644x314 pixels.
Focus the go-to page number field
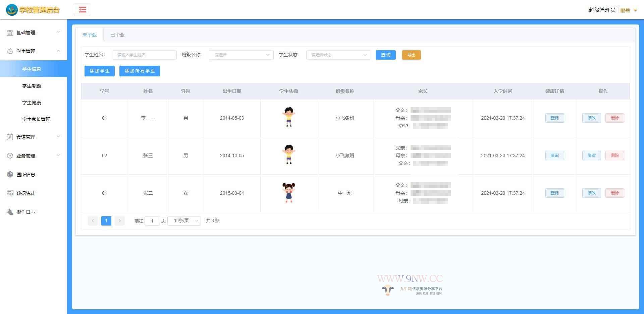pyautogui.click(x=152, y=221)
